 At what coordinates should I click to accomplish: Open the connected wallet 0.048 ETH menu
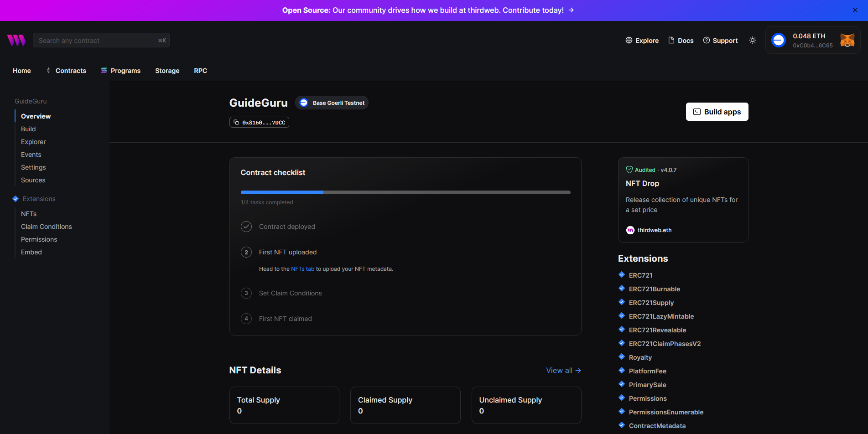point(808,40)
